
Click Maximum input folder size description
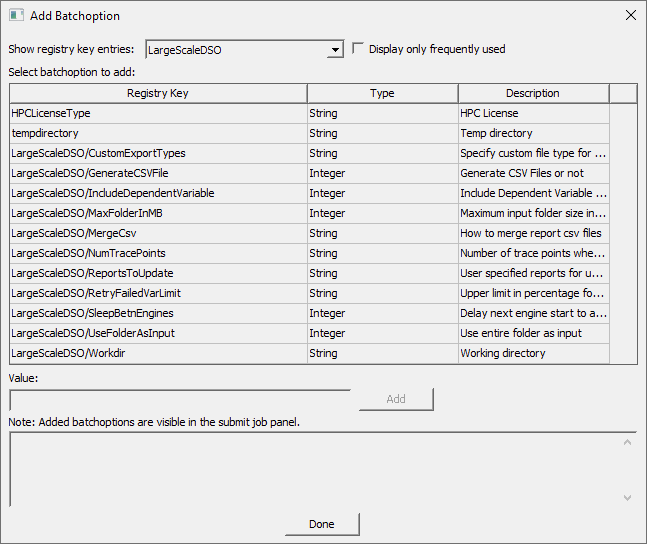coord(534,213)
